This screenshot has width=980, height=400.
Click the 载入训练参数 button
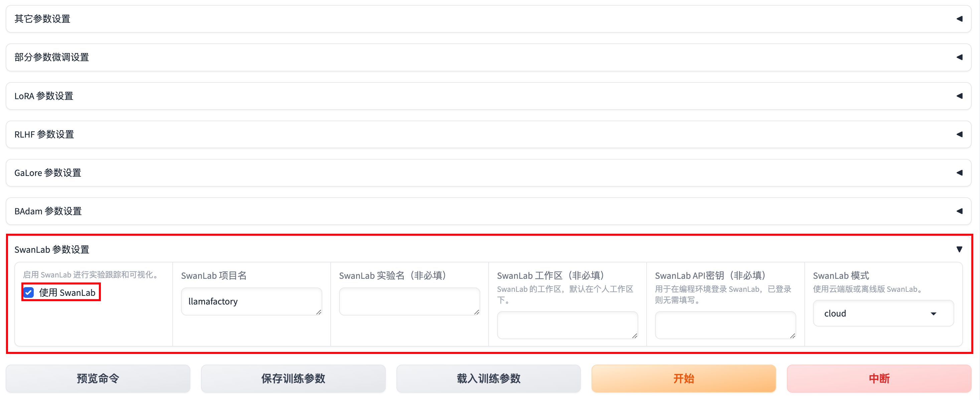click(488, 378)
